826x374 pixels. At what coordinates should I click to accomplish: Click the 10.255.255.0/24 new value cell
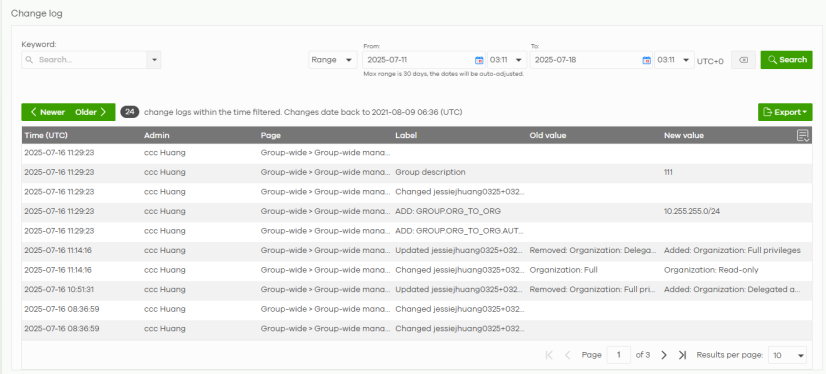(x=691, y=211)
